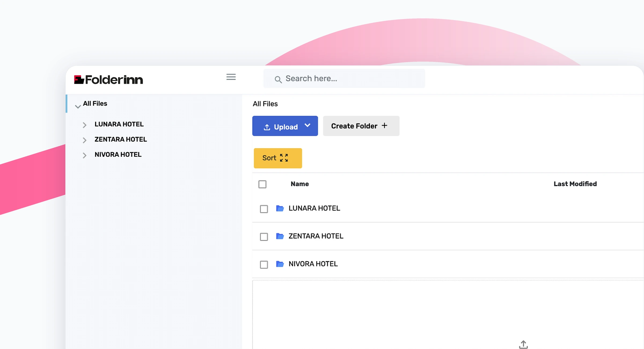Viewport: 644px width, 349px height.
Task: Click the ZENTARA HOTEL folder icon in list
Action: 280,236
